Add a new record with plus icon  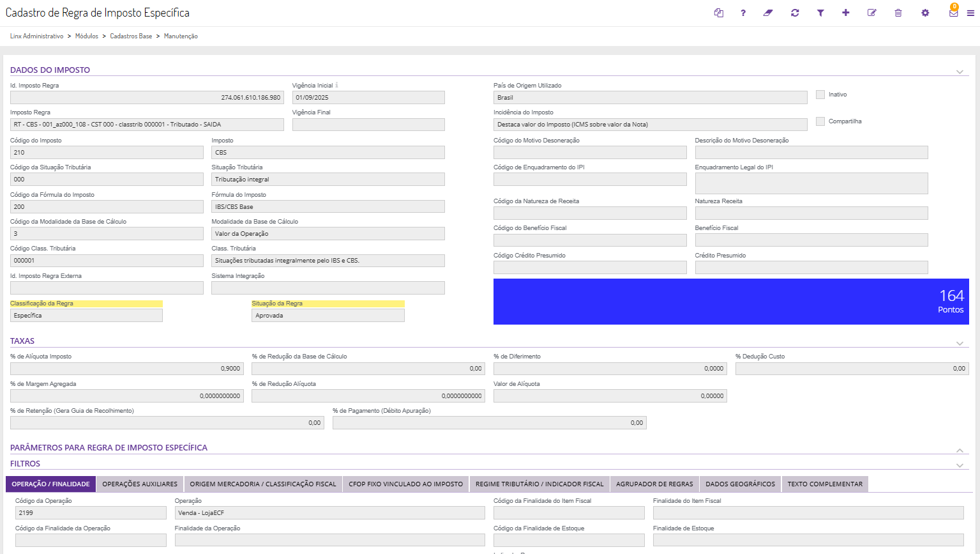click(x=846, y=13)
